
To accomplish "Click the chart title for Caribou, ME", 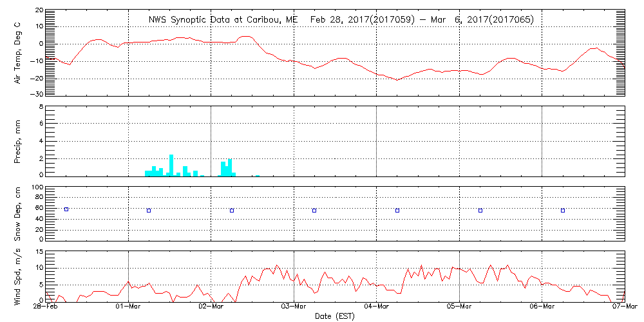I will point(341,20).
